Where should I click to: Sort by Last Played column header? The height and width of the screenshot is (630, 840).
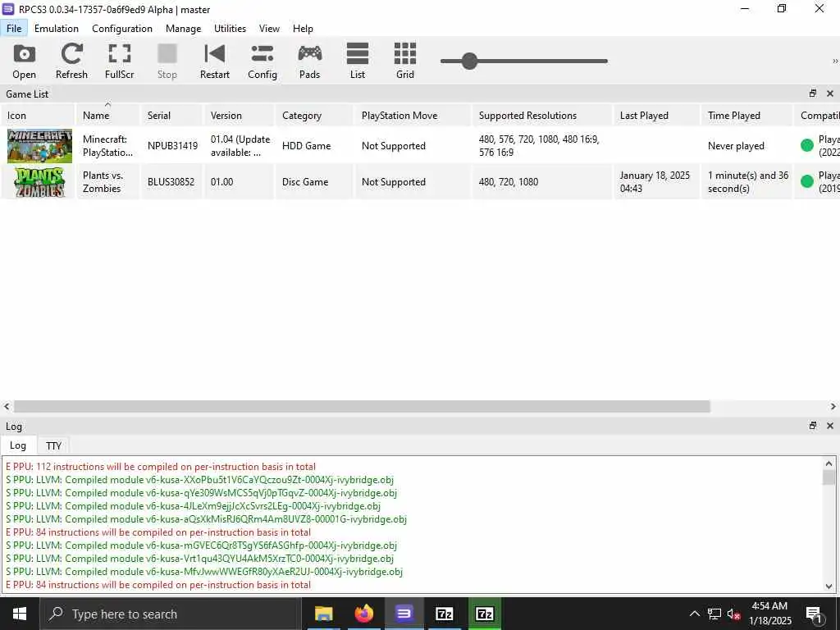[x=657, y=115]
